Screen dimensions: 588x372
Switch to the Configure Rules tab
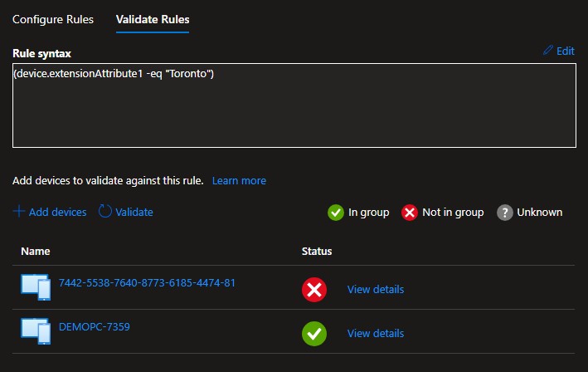pyautogui.click(x=53, y=19)
